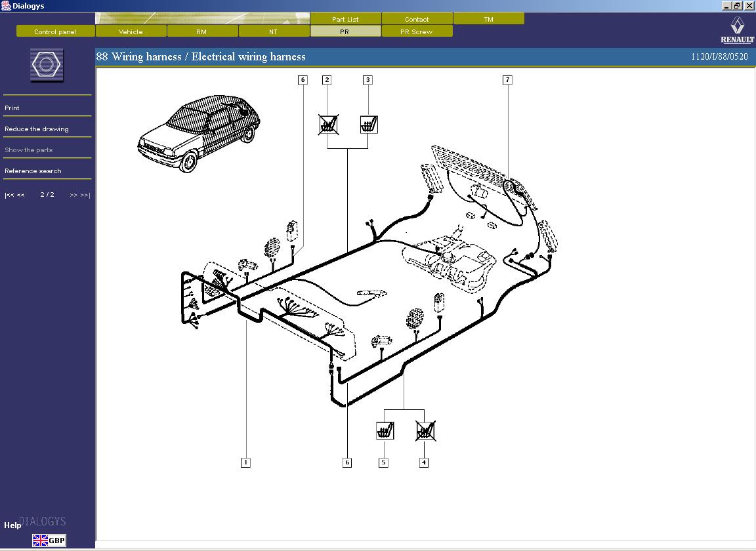Click the heated seat icon under callout 3
Viewport: 756px width, 551px height.
[x=369, y=125]
